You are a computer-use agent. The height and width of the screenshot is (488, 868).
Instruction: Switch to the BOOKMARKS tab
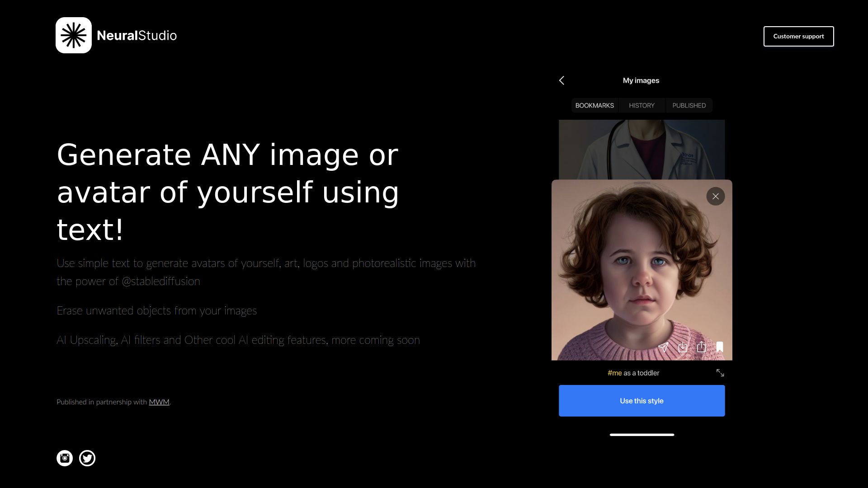(594, 105)
